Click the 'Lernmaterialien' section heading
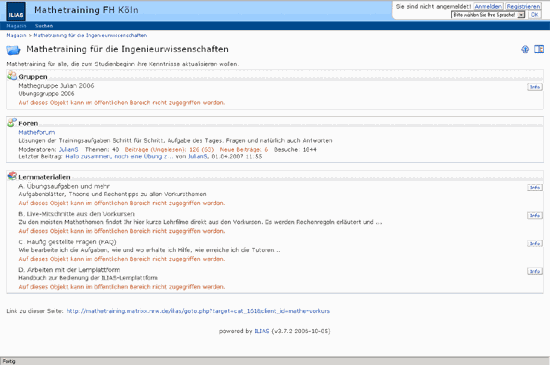 point(44,177)
